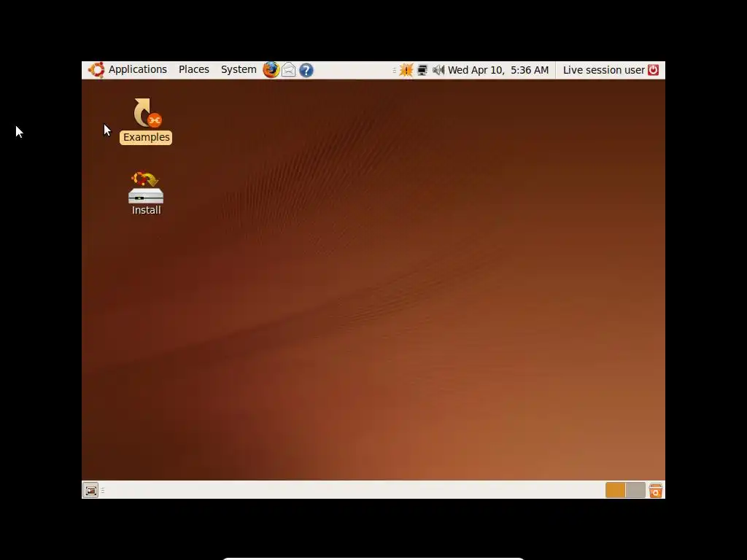The image size is (747, 560).
Task: Open the Live session user menu
Action: pos(603,70)
